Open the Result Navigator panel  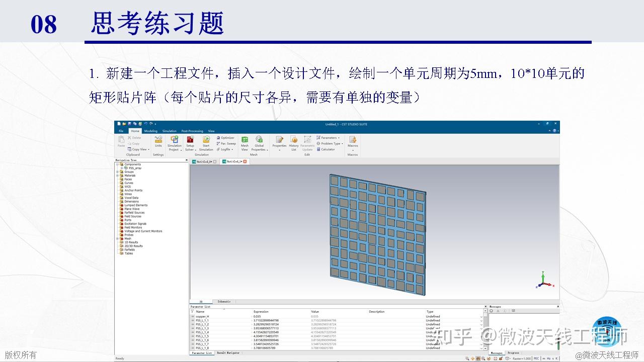[228, 353]
